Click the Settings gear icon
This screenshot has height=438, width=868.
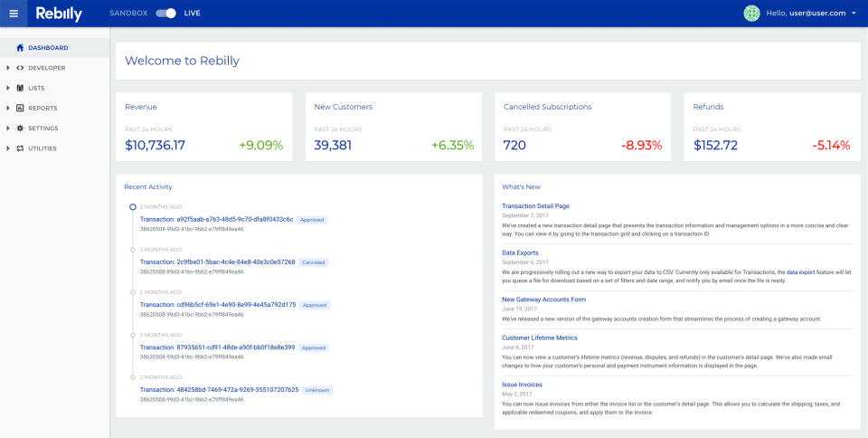click(x=20, y=128)
